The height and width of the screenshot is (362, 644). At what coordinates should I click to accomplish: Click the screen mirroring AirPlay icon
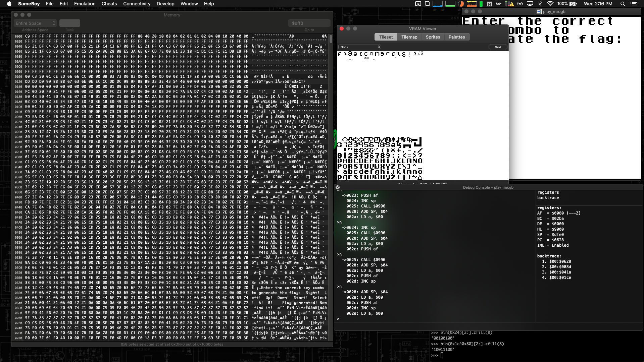click(530, 4)
